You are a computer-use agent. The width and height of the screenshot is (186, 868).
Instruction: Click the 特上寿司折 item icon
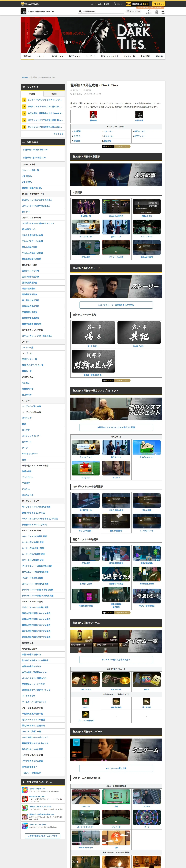pos(146,701)
